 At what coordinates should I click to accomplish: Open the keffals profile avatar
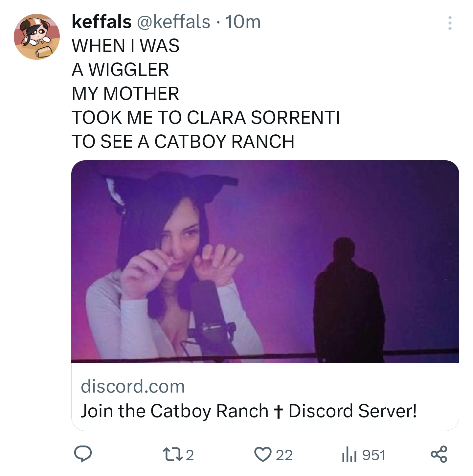click(x=37, y=37)
